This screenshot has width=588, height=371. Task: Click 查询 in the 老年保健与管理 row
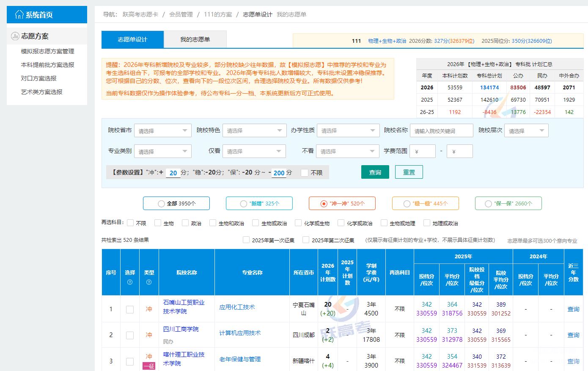[x=573, y=361]
